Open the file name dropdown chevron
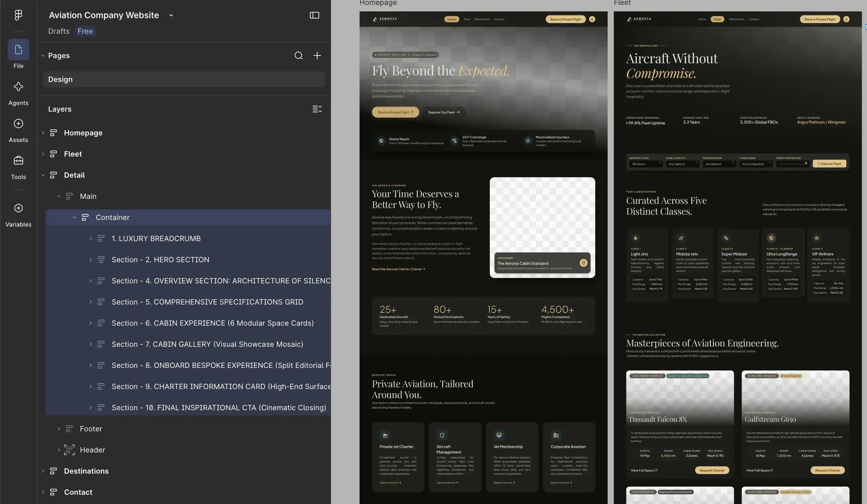Image resolution: width=867 pixels, height=504 pixels. click(171, 16)
